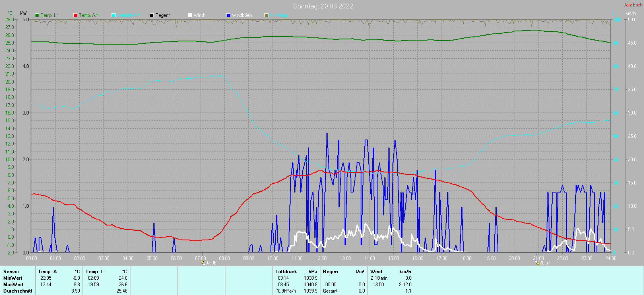The height and width of the screenshot is (295, 644).
Task: Click the black Regen legend swatch
Action: pos(152,15)
